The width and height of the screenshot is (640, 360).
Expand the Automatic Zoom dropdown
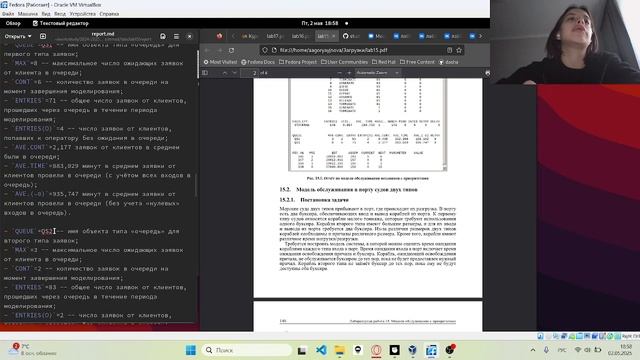pyautogui.click(x=378, y=73)
